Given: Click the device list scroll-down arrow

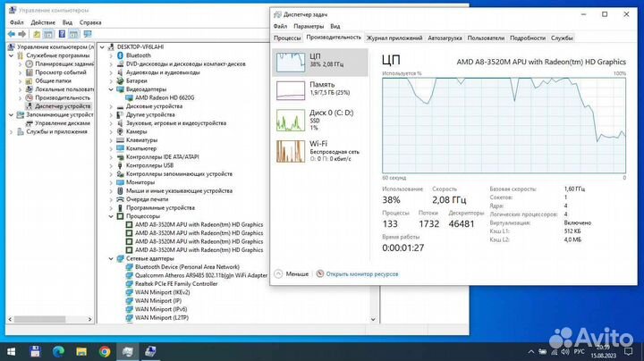Looking at the screenshot, I should [x=373, y=319].
